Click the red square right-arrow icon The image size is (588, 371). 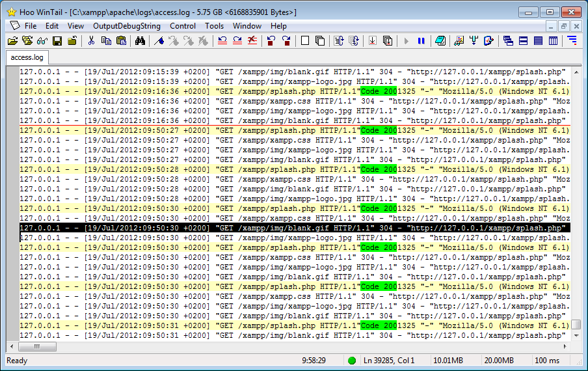[x=286, y=40]
